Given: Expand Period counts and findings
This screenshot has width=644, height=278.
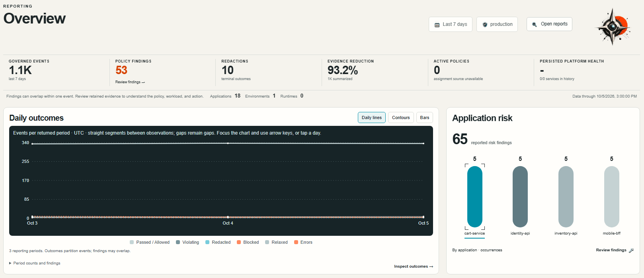Looking at the screenshot, I should coord(35,263).
